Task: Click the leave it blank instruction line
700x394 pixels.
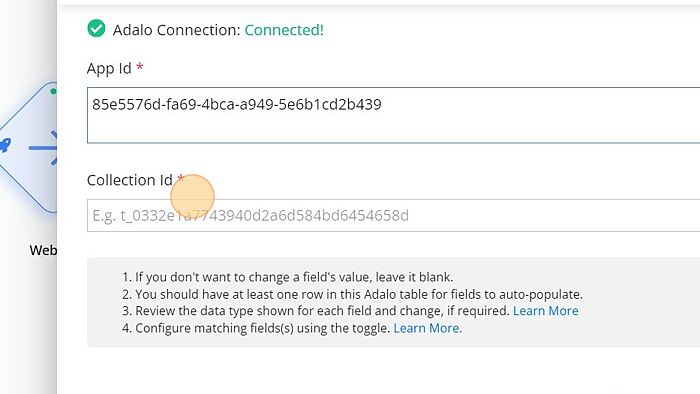Action: pyautogui.click(x=288, y=277)
